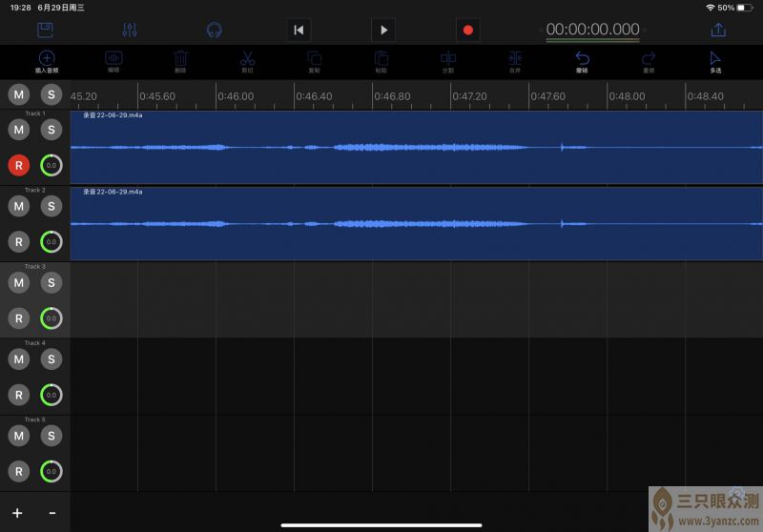This screenshot has width=763, height=532.
Task: Solo Track 1
Action: point(52,130)
